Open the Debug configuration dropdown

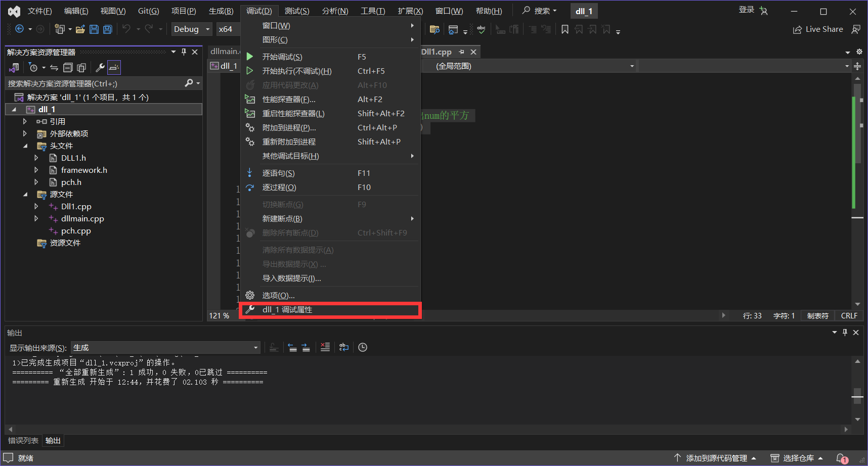click(192, 29)
